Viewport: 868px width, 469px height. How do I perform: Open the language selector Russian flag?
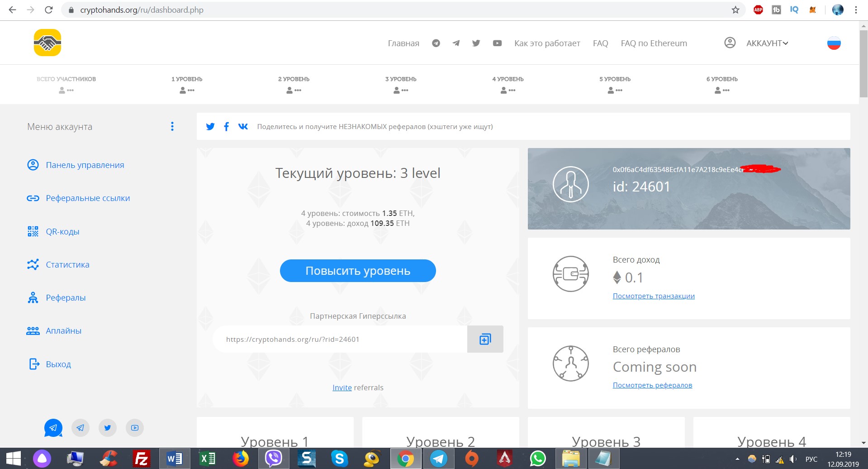click(x=834, y=43)
